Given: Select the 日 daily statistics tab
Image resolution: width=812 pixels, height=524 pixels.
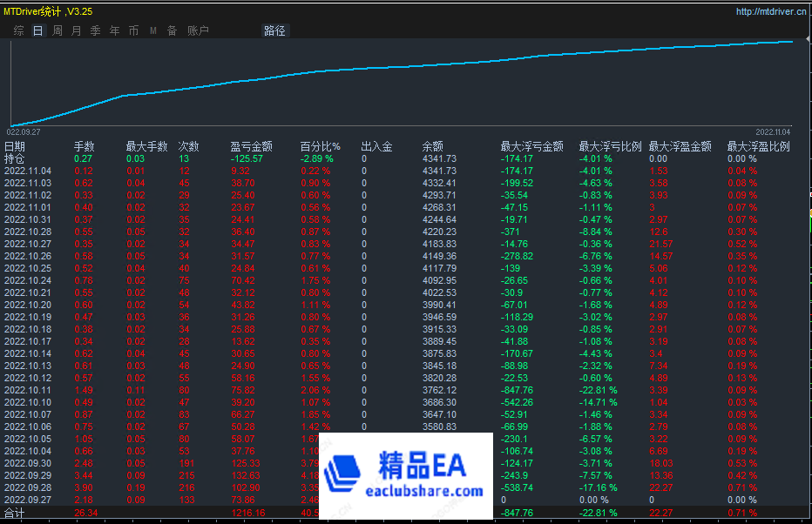Looking at the screenshot, I should coord(37,30).
